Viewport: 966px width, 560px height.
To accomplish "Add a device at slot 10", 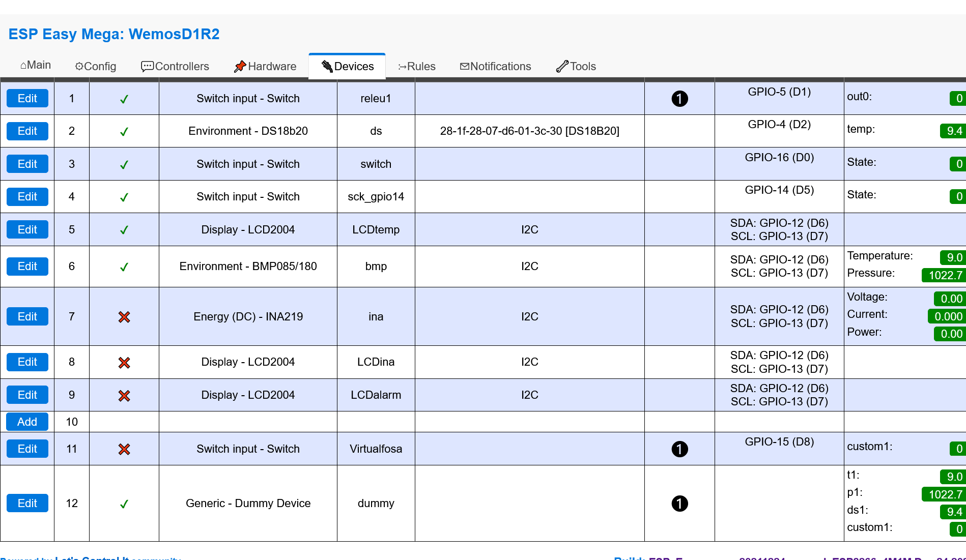I will pyautogui.click(x=27, y=422).
